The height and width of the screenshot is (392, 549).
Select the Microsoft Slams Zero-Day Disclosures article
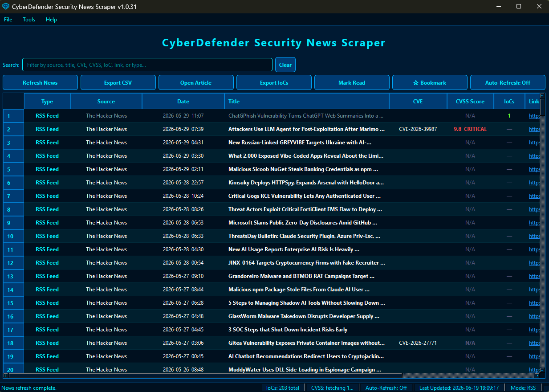coord(303,223)
